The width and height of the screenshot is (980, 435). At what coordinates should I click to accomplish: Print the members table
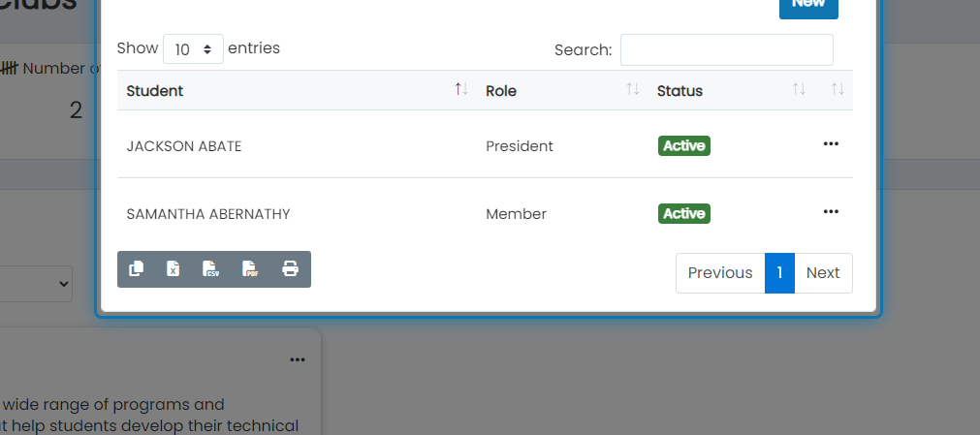[x=290, y=268]
